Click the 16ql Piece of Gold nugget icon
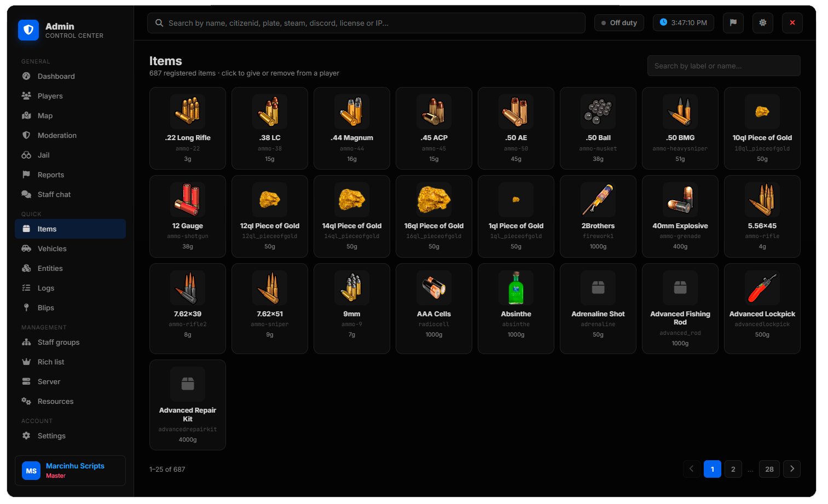This screenshot has height=504, width=828. click(434, 199)
